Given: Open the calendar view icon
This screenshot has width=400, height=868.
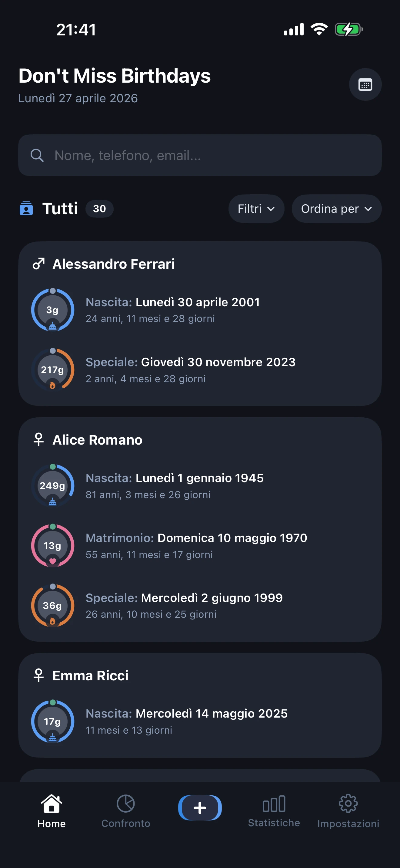Looking at the screenshot, I should (x=365, y=84).
